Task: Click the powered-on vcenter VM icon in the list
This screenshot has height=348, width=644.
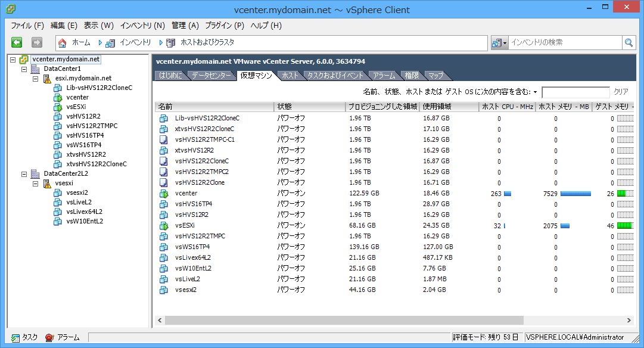Action: click(x=164, y=194)
